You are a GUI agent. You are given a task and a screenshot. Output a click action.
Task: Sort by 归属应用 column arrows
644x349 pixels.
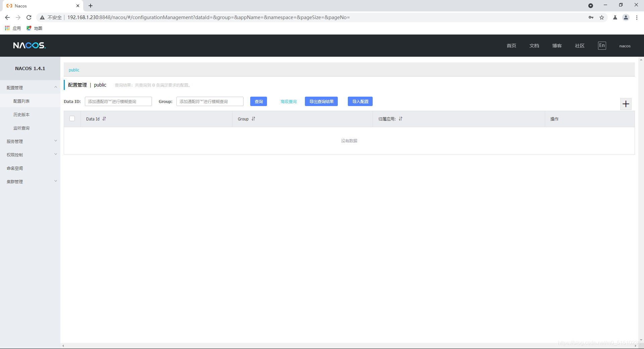click(x=400, y=119)
